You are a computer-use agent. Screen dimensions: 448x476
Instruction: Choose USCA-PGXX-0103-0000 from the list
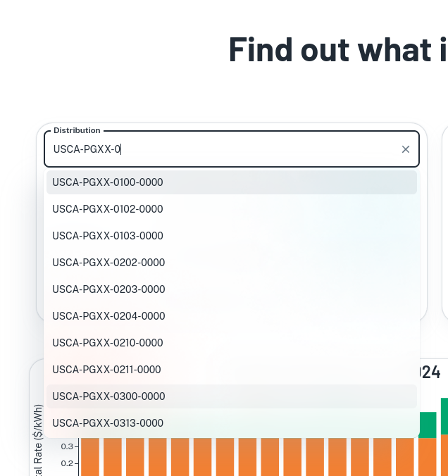click(232, 236)
